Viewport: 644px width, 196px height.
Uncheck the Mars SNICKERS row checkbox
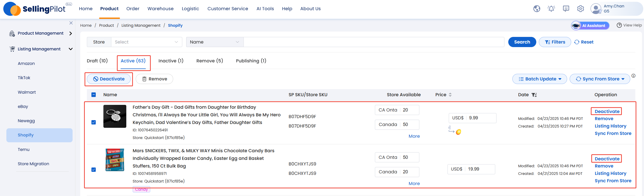point(93,170)
